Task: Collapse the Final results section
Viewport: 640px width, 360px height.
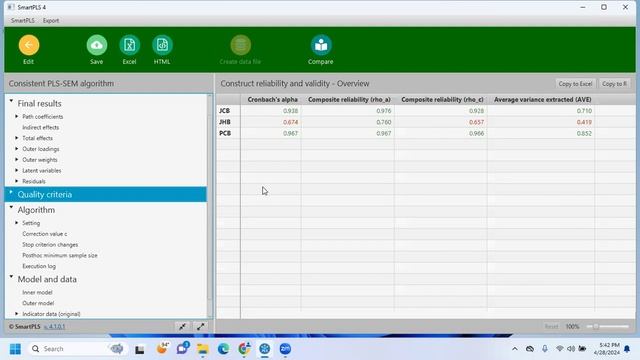Action: click(x=11, y=101)
